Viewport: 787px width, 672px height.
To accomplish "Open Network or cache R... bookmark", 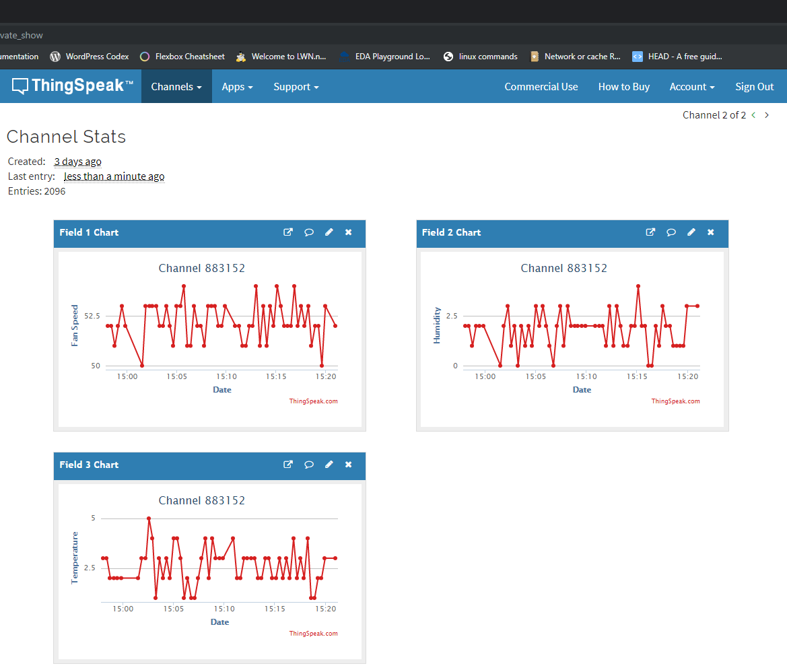I will pos(575,56).
